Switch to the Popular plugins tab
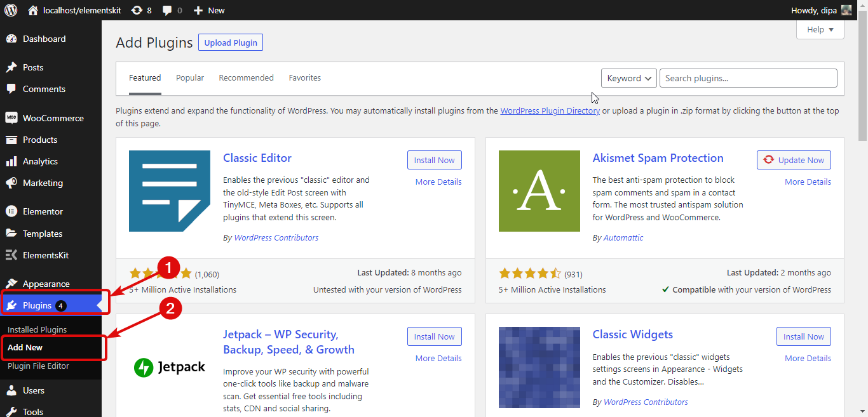This screenshot has width=868, height=417. pyautogui.click(x=189, y=77)
